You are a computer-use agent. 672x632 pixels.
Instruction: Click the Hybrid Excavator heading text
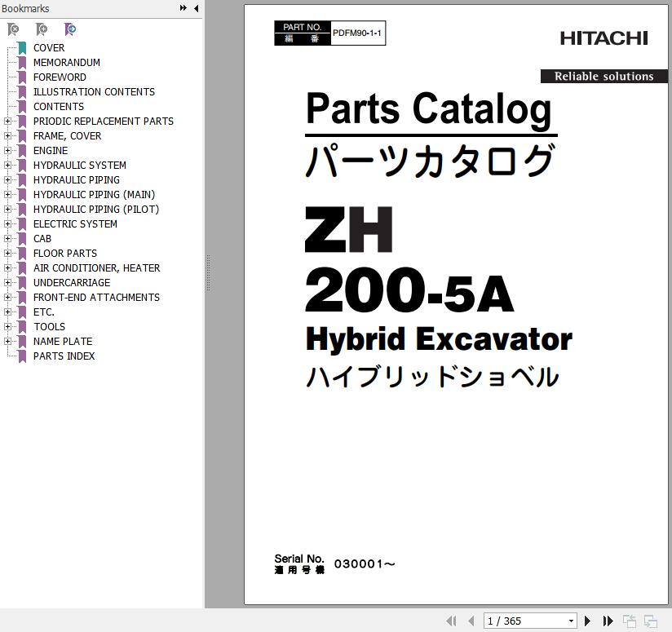(x=439, y=339)
